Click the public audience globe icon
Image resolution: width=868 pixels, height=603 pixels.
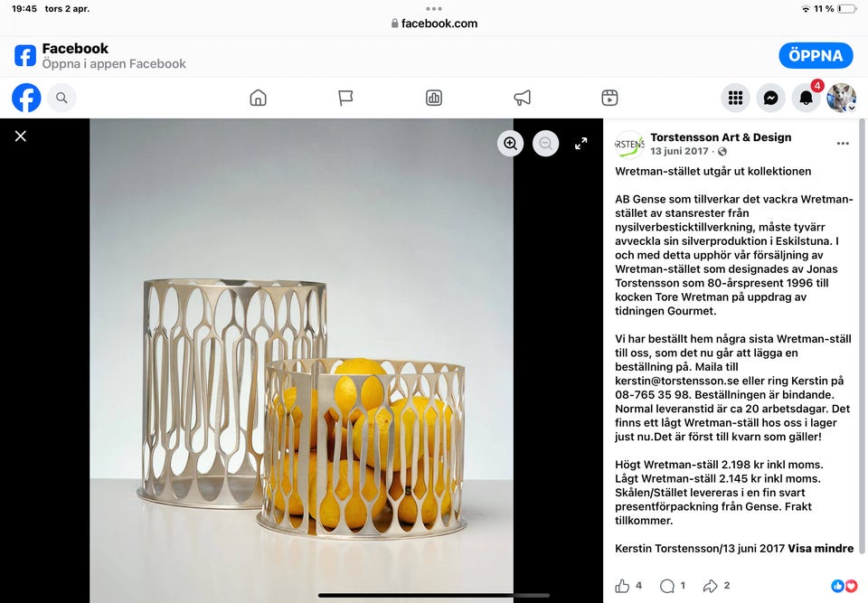pyautogui.click(x=722, y=152)
